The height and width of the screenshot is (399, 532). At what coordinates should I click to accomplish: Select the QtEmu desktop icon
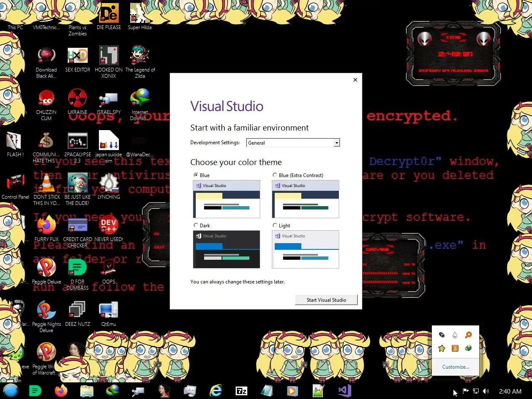point(108,314)
